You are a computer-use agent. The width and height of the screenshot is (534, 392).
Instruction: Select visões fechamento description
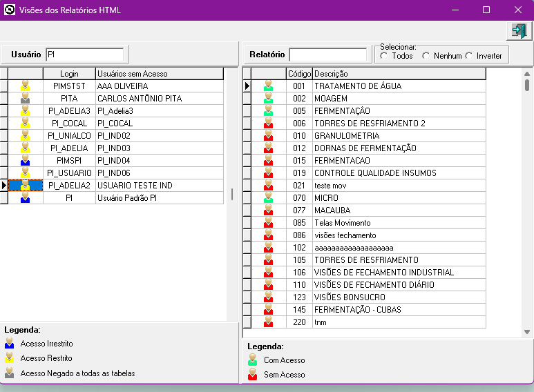coord(399,235)
